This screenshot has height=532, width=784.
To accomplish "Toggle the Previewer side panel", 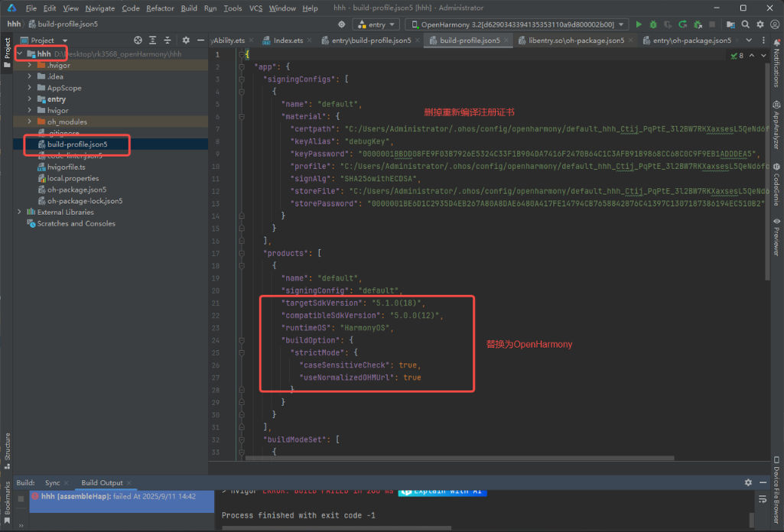I will tap(776, 239).
